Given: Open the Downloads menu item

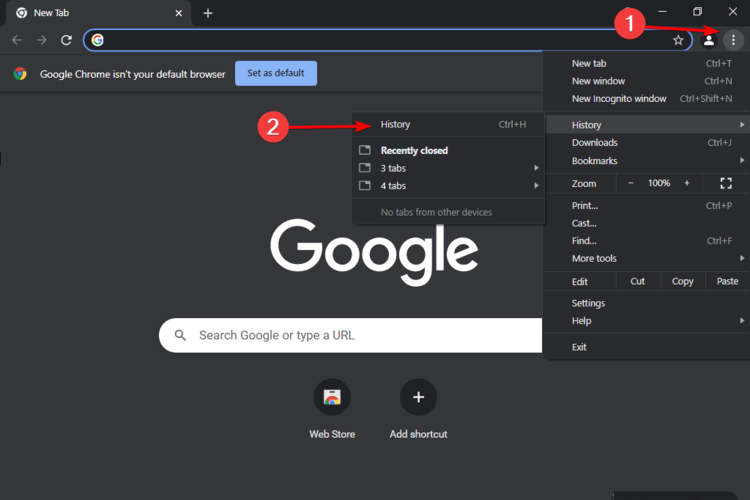Looking at the screenshot, I should (647, 143).
